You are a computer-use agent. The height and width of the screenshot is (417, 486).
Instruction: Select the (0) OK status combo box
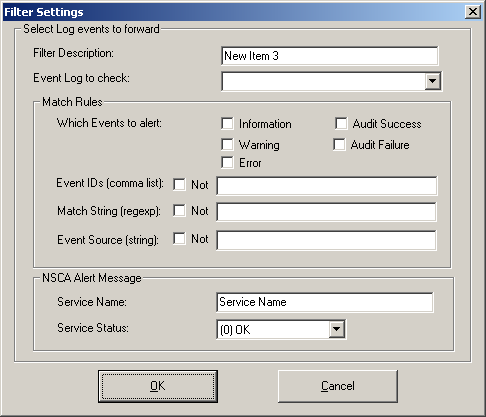click(x=281, y=329)
